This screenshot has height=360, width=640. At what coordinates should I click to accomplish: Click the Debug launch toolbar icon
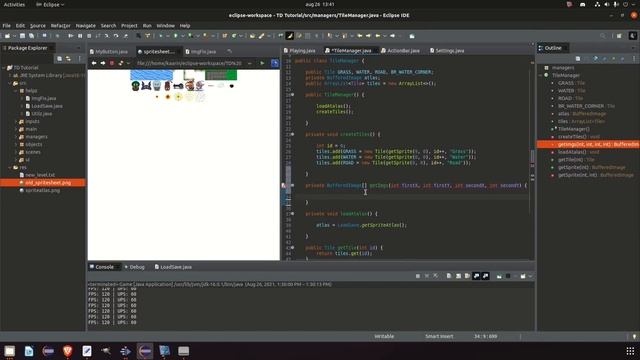coord(161,36)
